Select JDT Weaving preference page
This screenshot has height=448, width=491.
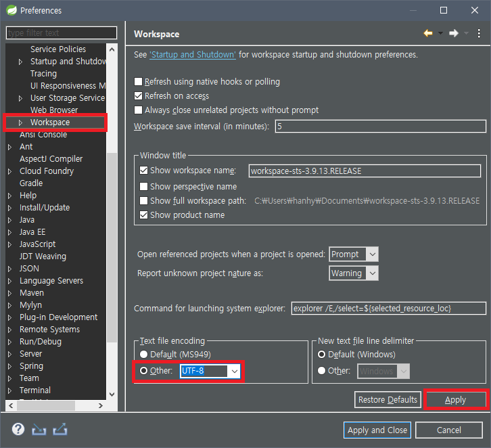point(43,256)
